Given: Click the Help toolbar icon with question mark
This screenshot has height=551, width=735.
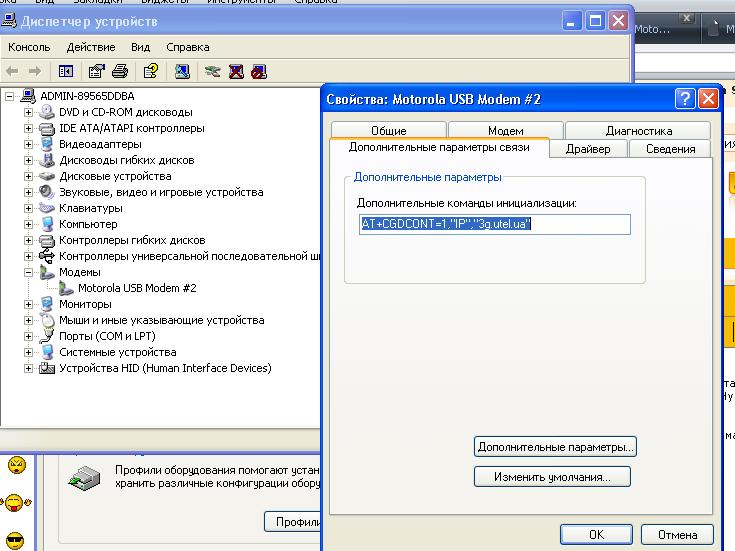Looking at the screenshot, I should pyautogui.click(x=151, y=71).
